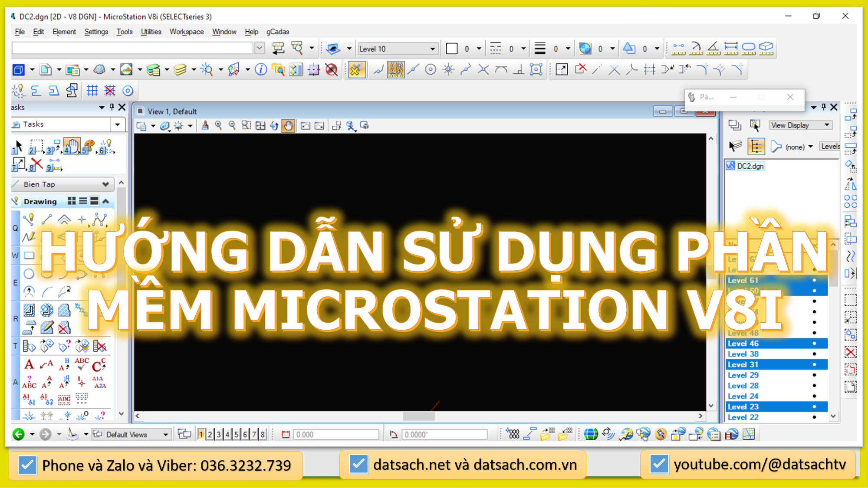Screen dimensions: 868x488
Task: Toggle the AccuSnap enable button
Action: point(356,70)
